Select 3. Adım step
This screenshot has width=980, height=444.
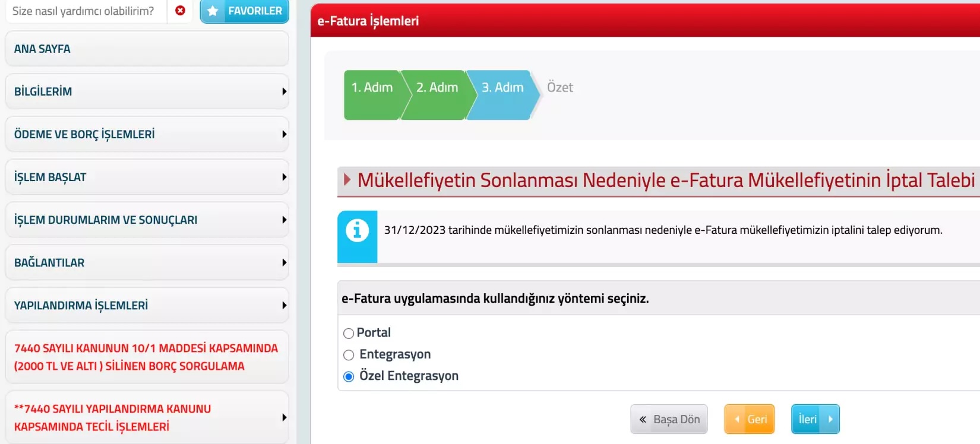pos(503,95)
